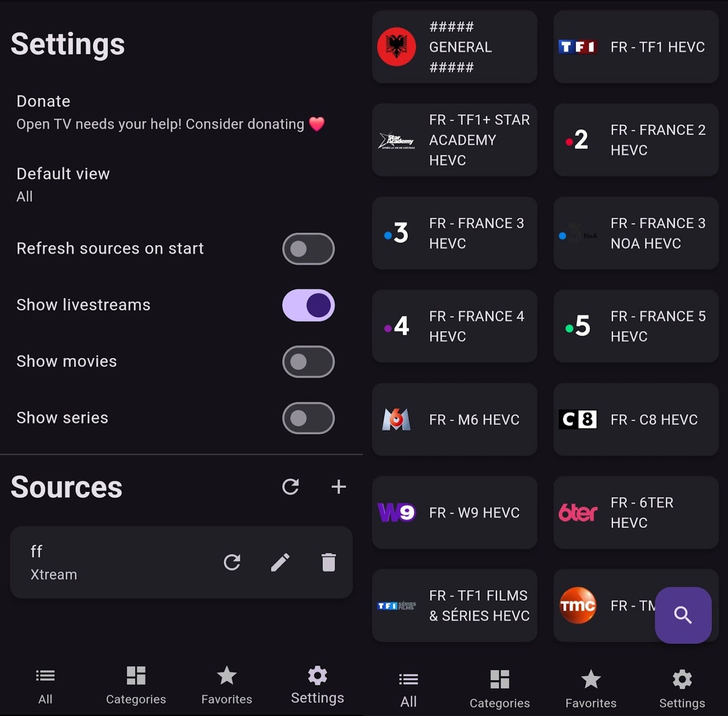Enable Refresh sources on start
The width and height of the screenshot is (728, 716).
tap(308, 249)
